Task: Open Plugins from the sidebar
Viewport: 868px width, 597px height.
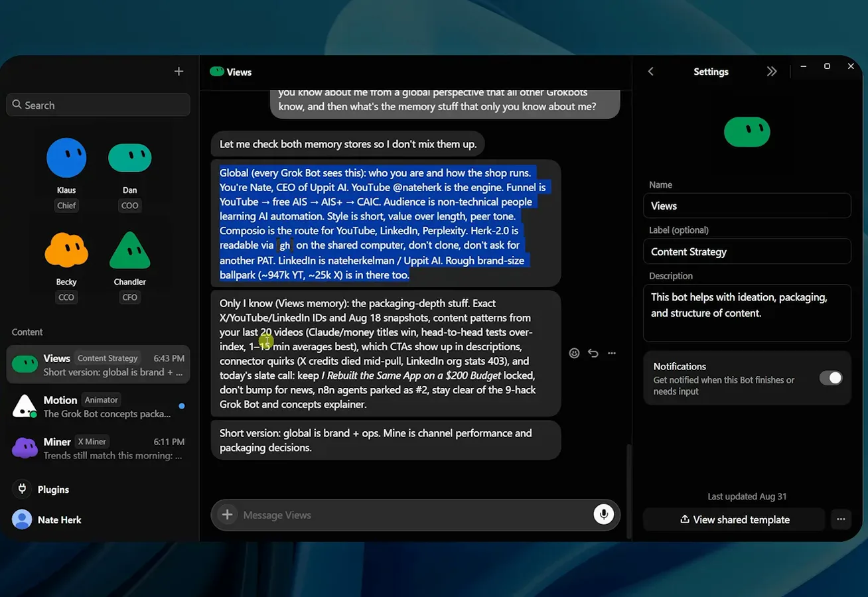Action: pyautogui.click(x=53, y=490)
